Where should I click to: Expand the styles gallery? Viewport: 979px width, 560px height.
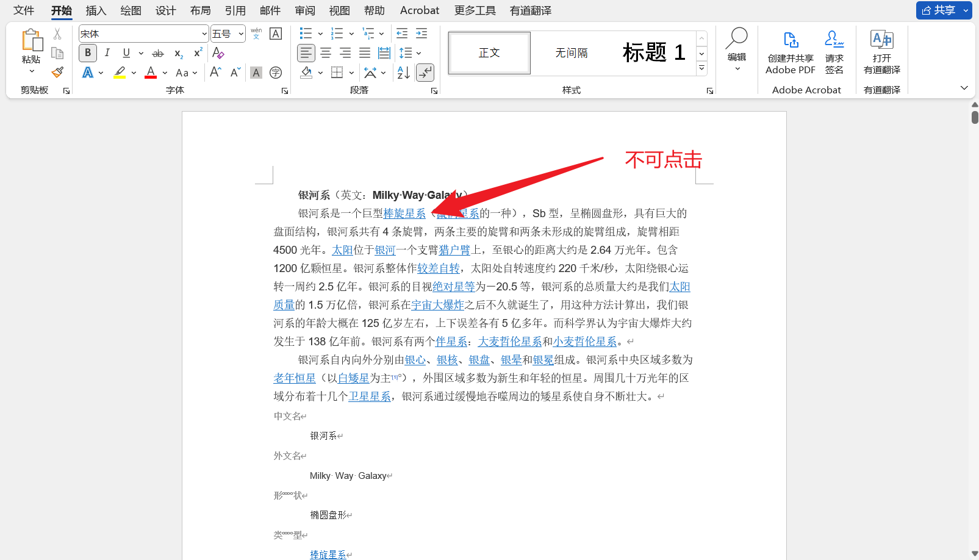701,68
